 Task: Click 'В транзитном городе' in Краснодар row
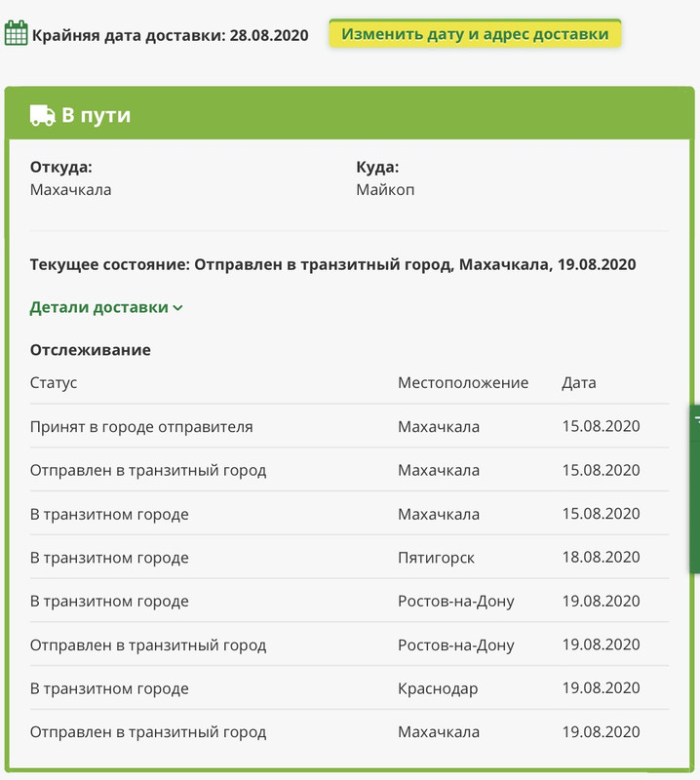(109, 689)
